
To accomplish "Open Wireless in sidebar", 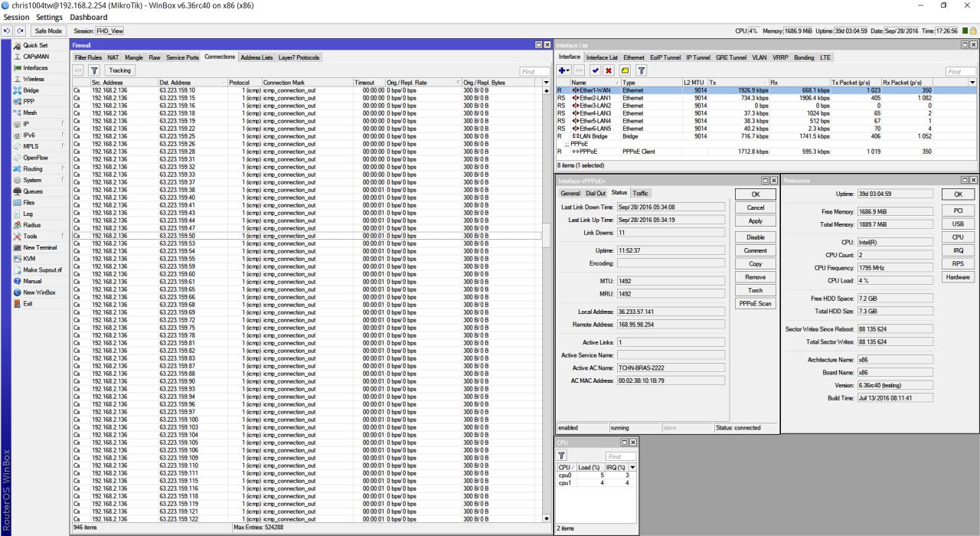I will pos(34,79).
